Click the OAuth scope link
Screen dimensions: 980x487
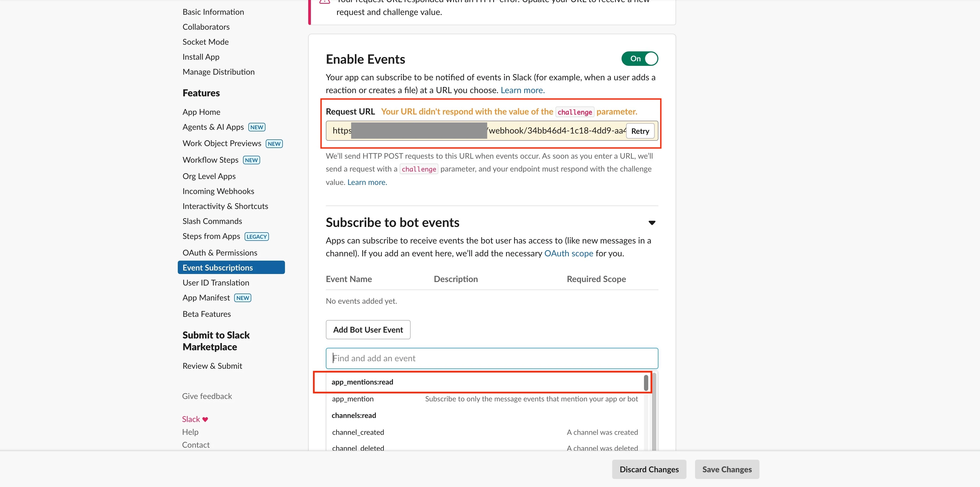(569, 254)
